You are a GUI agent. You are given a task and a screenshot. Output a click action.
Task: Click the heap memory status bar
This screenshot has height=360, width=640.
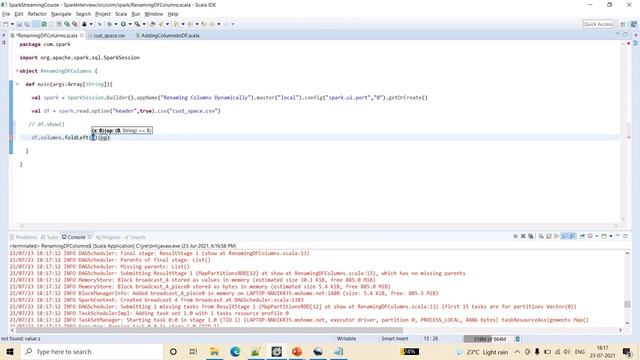coord(488,339)
